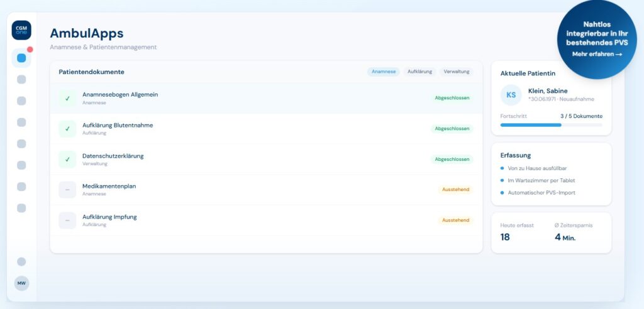Switch to the Anamnese filter tab
This screenshot has height=309, width=644.
coord(383,72)
